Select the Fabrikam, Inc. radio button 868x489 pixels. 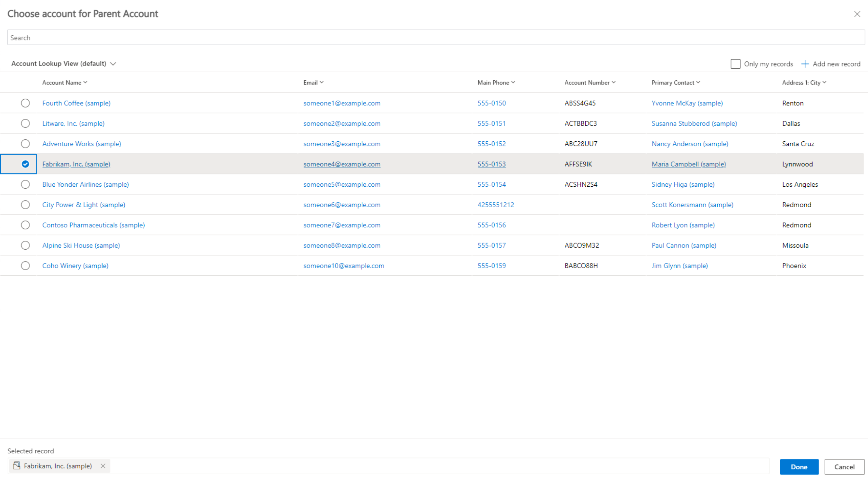point(25,164)
